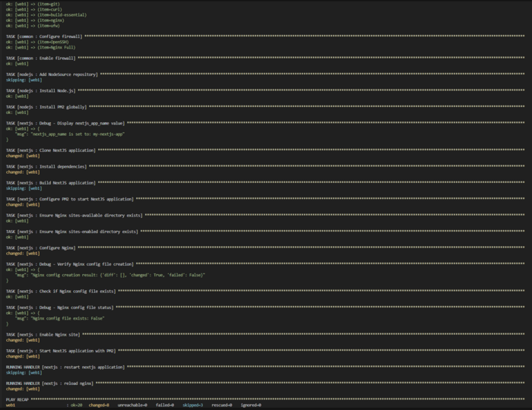Select "TASK [nodejs : Install PM2 globally]" line
532x410 pixels.
tap(46, 107)
